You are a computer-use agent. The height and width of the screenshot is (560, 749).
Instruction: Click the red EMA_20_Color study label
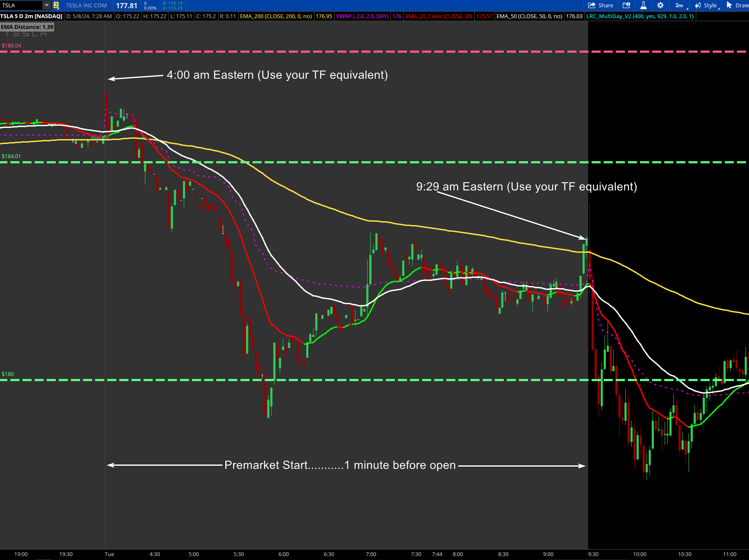(x=439, y=16)
